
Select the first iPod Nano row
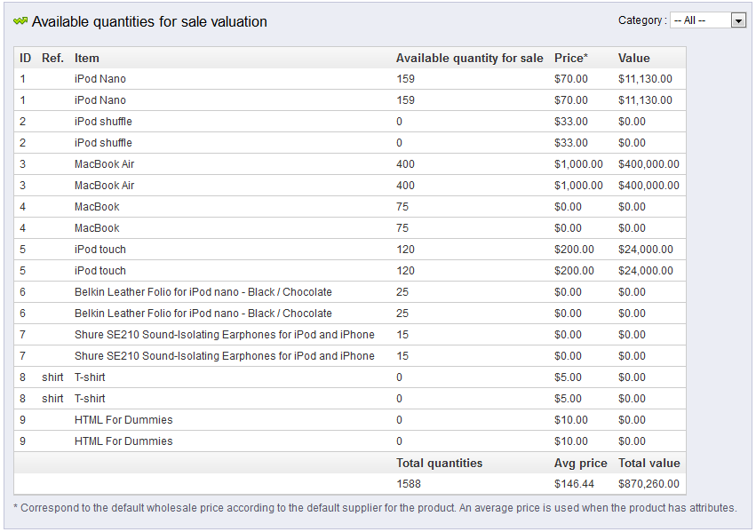pyautogui.click(x=350, y=79)
